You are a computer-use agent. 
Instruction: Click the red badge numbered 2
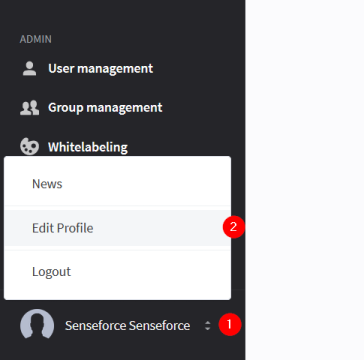(234, 227)
